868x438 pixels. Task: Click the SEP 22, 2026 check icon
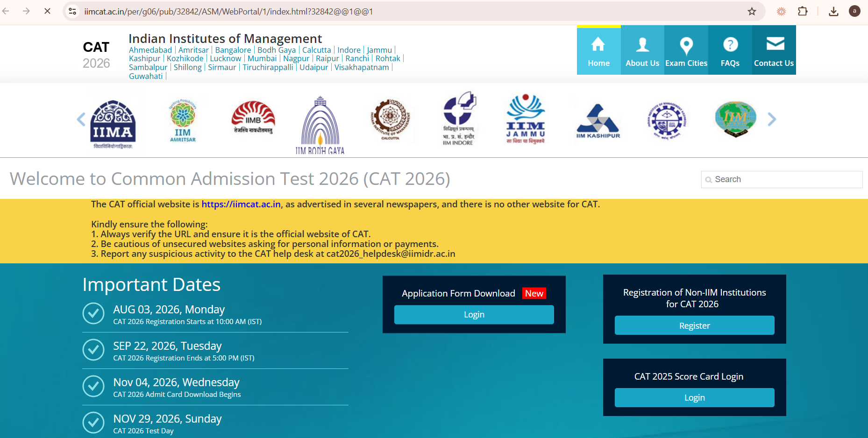93,350
